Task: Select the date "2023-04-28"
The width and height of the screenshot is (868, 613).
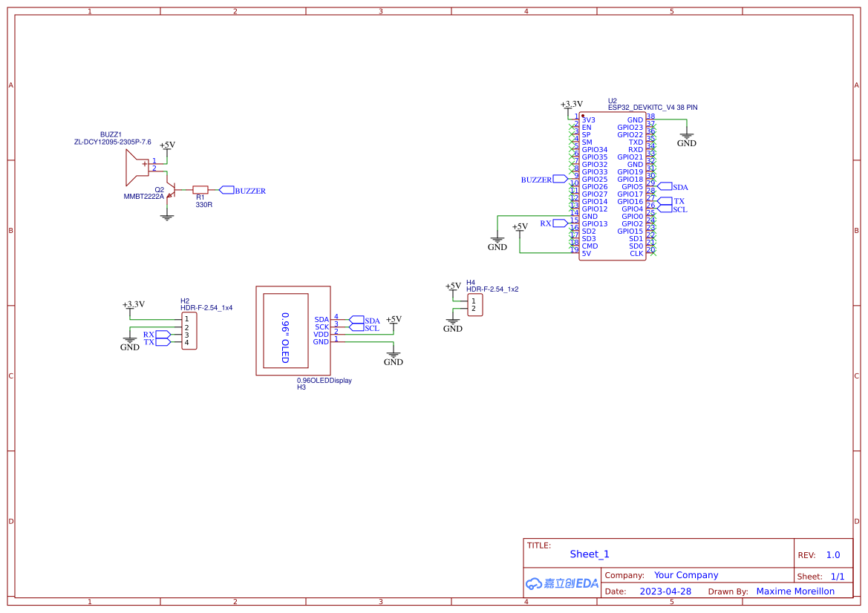Action: click(x=665, y=591)
